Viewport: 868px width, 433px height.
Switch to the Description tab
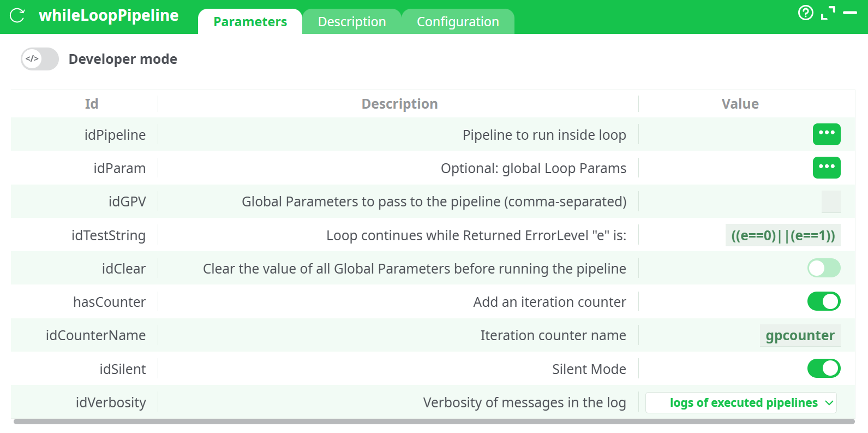tap(352, 22)
